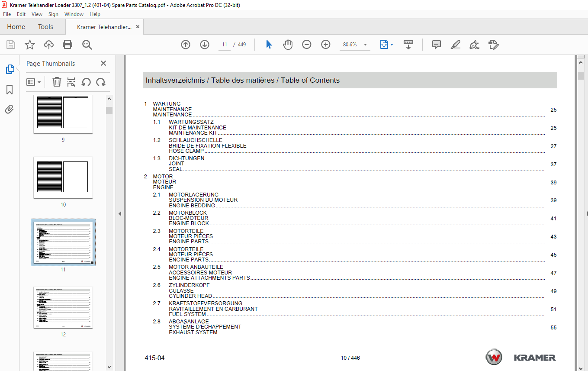Open the thumbnail options dropdown menu
Screen dimensions: 588x371
click(x=34, y=82)
